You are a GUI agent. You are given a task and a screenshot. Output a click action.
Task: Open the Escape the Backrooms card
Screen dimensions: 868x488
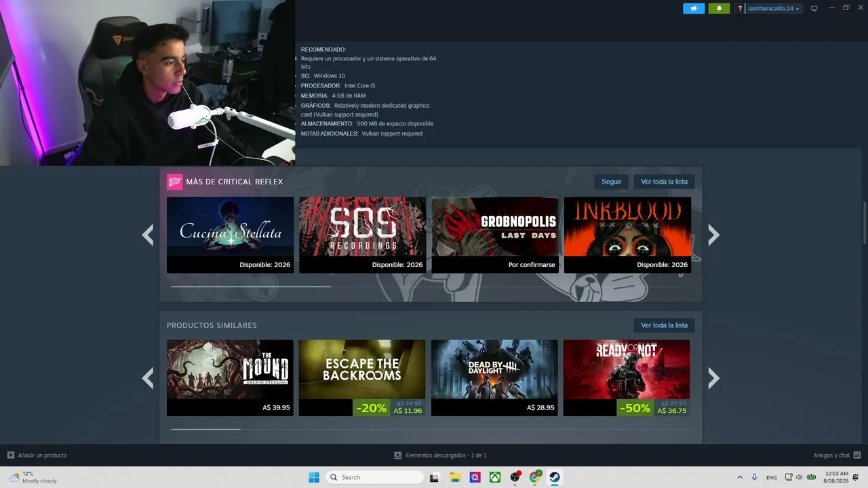(x=362, y=378)
